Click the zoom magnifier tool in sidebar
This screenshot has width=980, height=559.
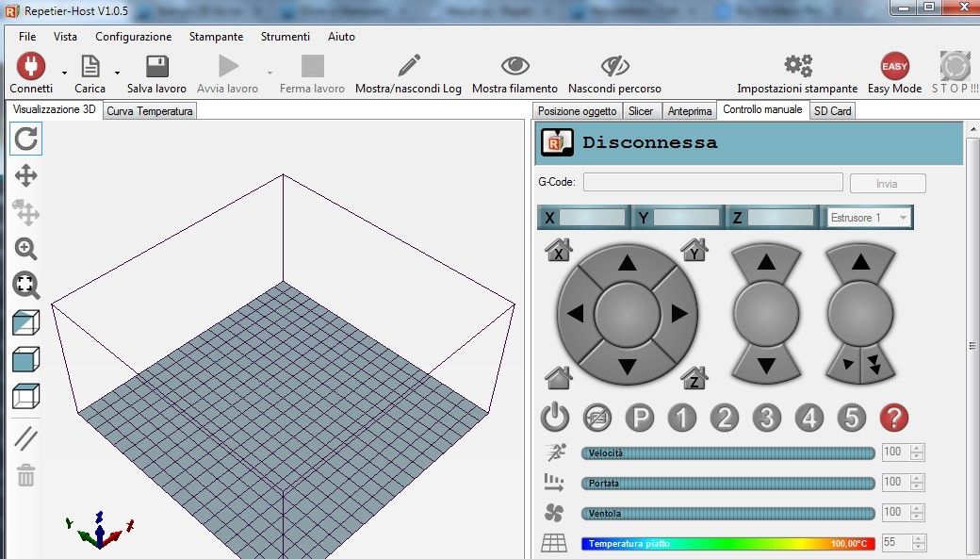click(26, 249)
